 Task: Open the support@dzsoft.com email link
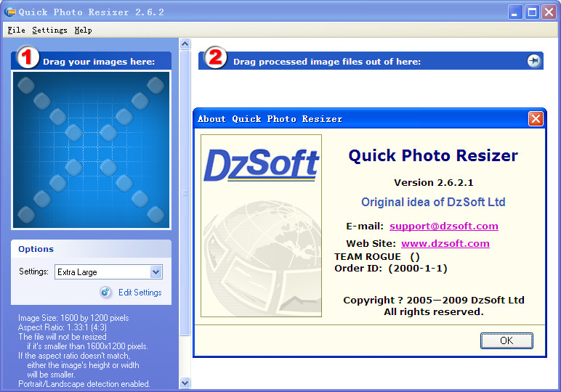pos(444,226)
